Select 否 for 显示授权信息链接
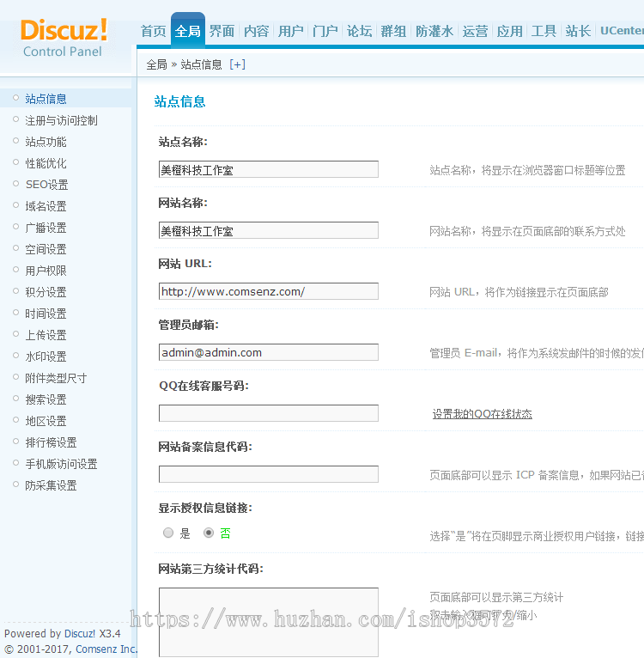This screenshot has width=644, height=658. (x=209, y=533)
